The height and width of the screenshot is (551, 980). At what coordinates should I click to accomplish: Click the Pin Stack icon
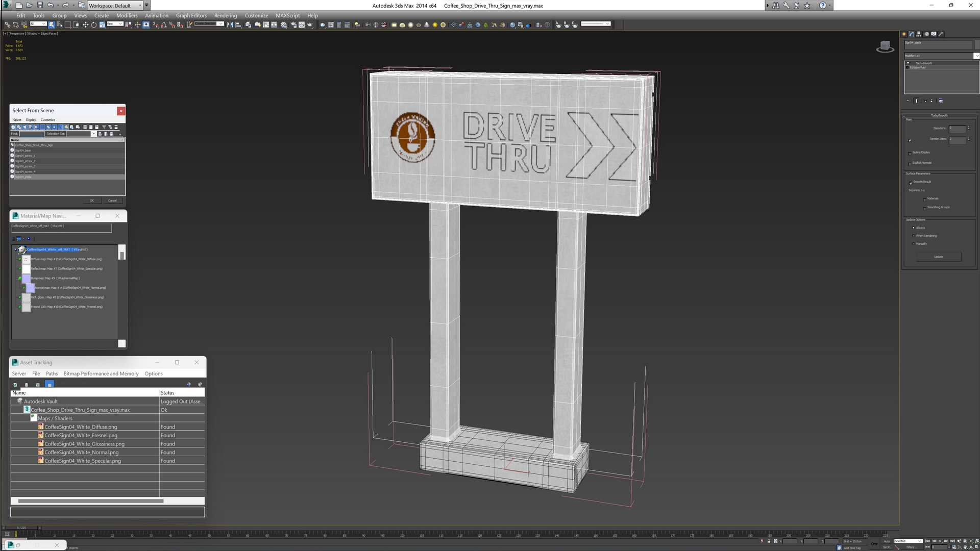coord(908,101)
